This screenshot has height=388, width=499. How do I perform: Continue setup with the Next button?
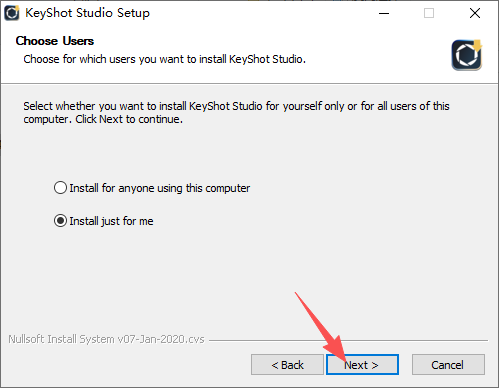(362, 365)
